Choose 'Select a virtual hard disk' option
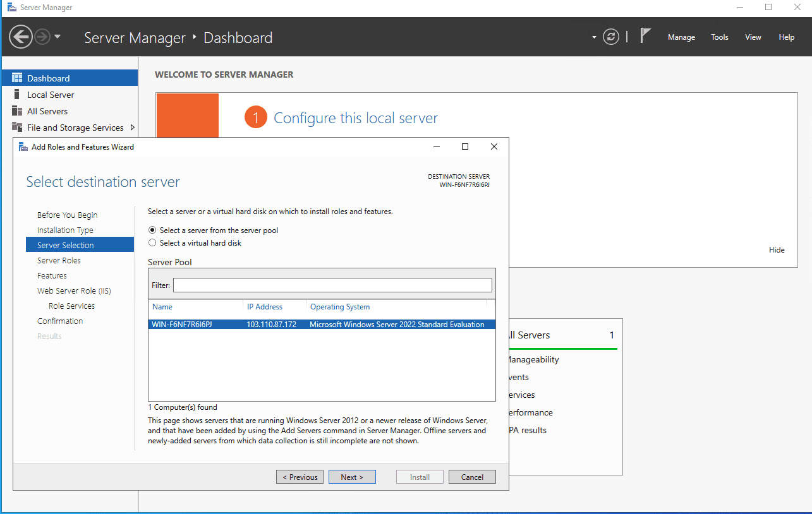Image resolution: width=812 pixels, height=514 pixels. [x=152, y=243]
